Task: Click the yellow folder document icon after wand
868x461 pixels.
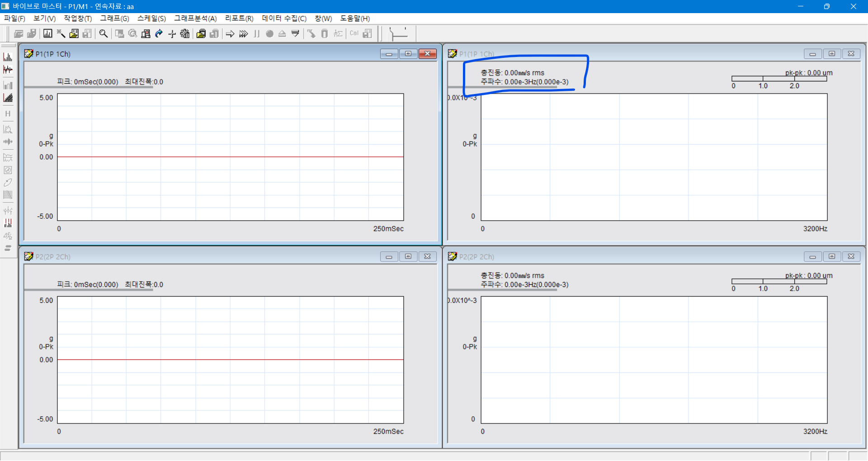Action: (74, 34)
